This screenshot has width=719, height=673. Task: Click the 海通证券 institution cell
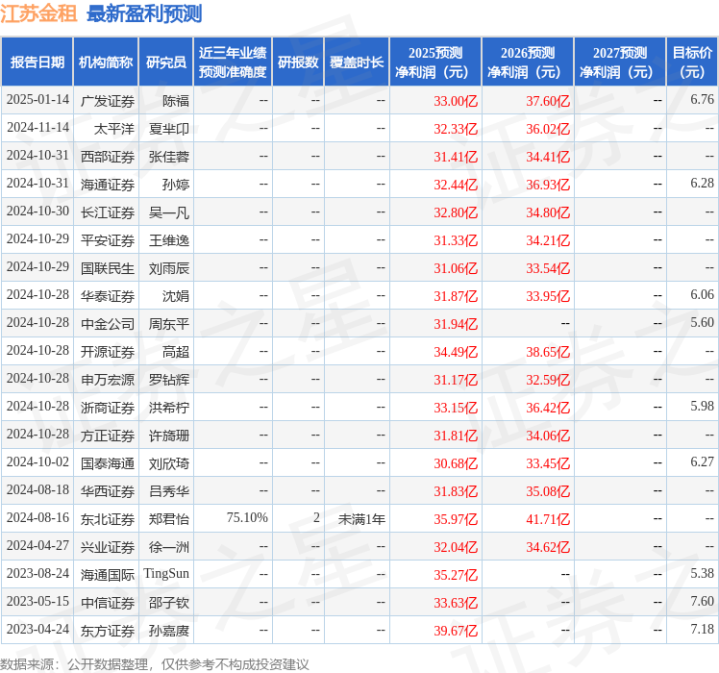tap(107, 185)
